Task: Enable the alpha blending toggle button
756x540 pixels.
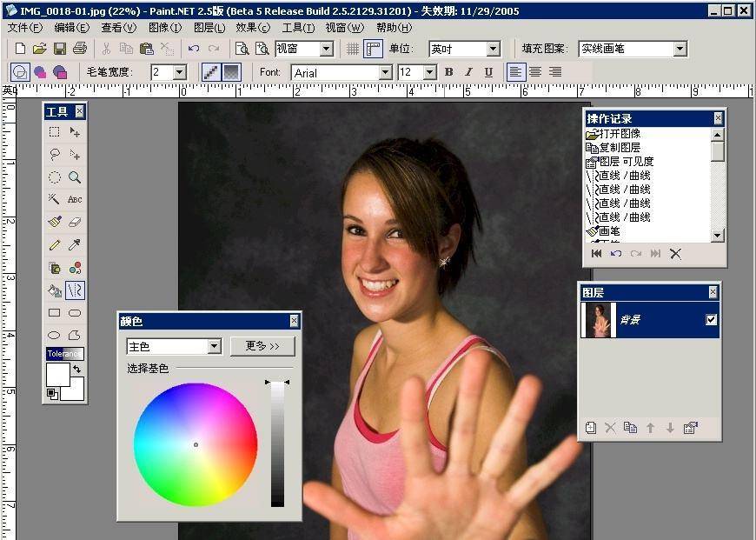Action: coord(231,72)
